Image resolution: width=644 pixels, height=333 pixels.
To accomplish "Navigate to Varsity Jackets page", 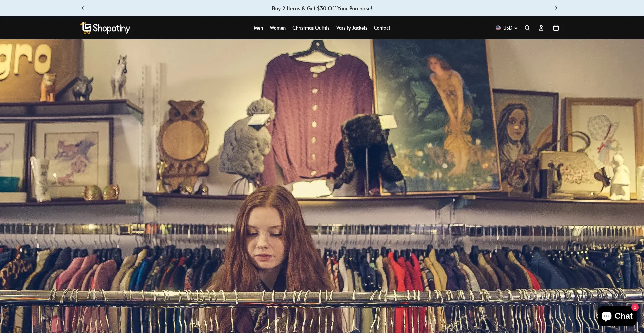I will pyautogui.click(x=352, y=28).
